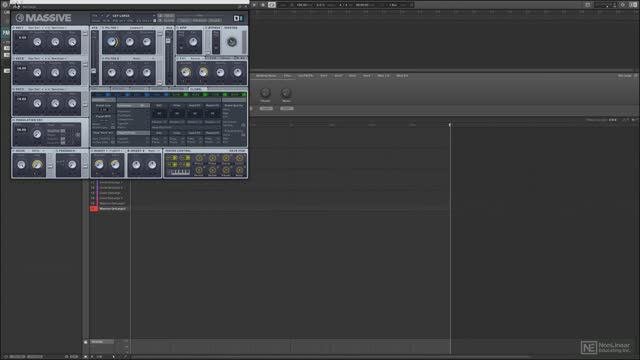Click the Global Tune value field
This screenshot has height=360, width=640.
click(x=103, y=110)
